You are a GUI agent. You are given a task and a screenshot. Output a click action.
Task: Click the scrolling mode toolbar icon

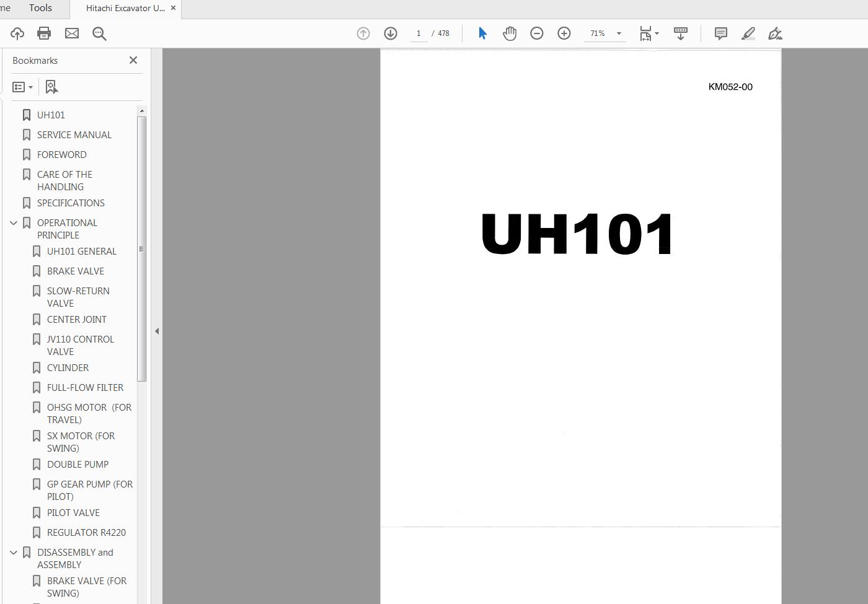point(681,33)
